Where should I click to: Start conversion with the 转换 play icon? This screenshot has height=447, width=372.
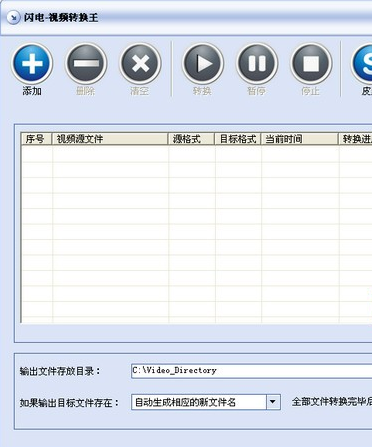203,63
